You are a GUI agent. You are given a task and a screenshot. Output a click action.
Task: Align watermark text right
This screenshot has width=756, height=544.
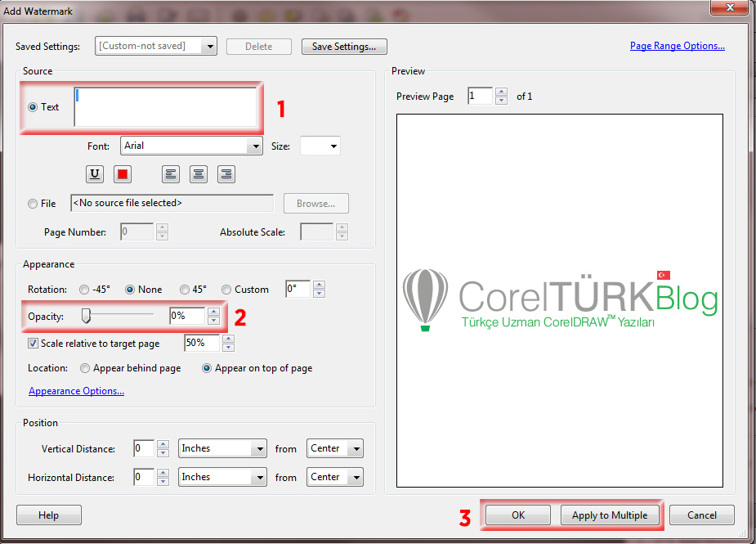click(226, 174)
